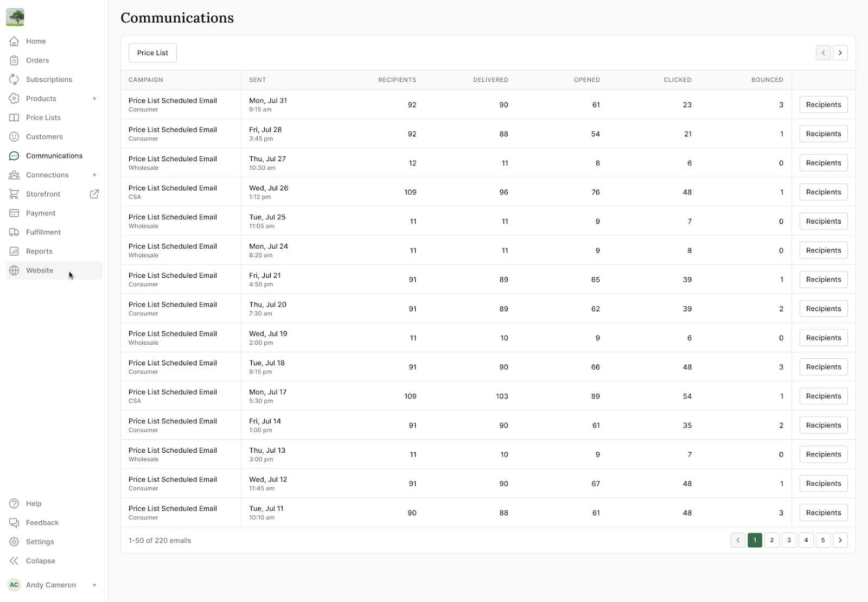The image size is (868, 602).
Task: Click Collapse sidebar label
Action: click(41, 561)
